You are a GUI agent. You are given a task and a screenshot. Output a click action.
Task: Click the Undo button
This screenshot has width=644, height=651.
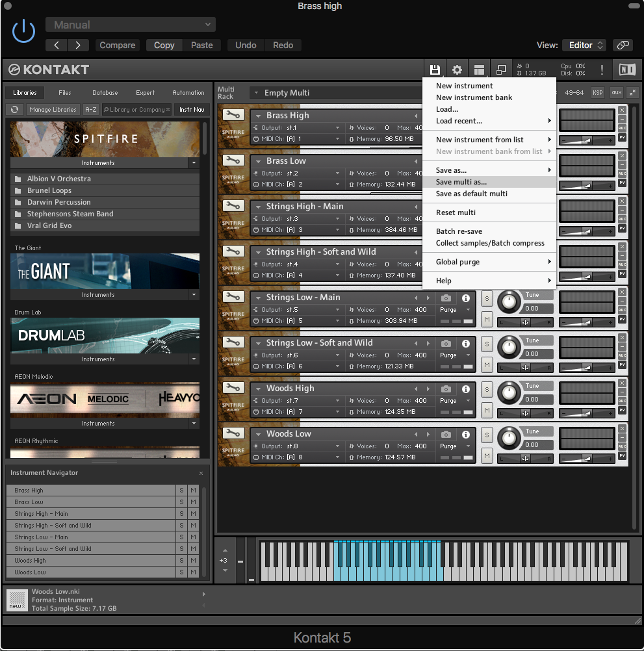click(246, 45)
